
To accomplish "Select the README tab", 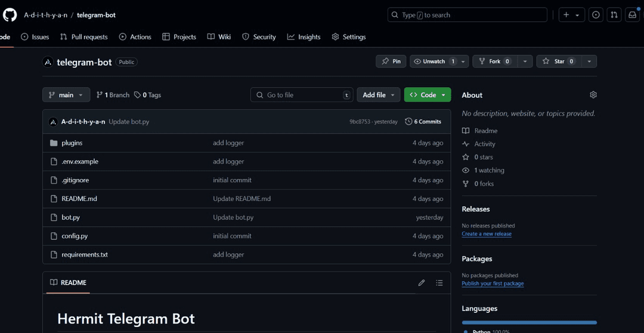I will tap(68, 282).
